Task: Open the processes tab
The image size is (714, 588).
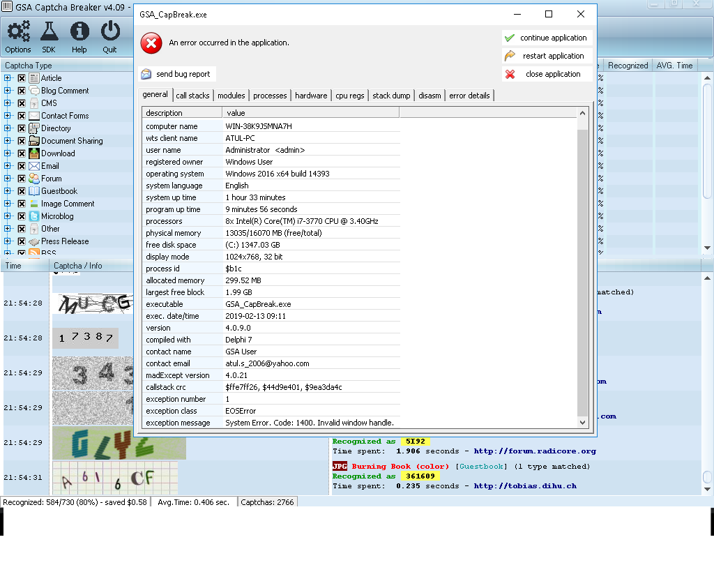Action: point(270,96)
